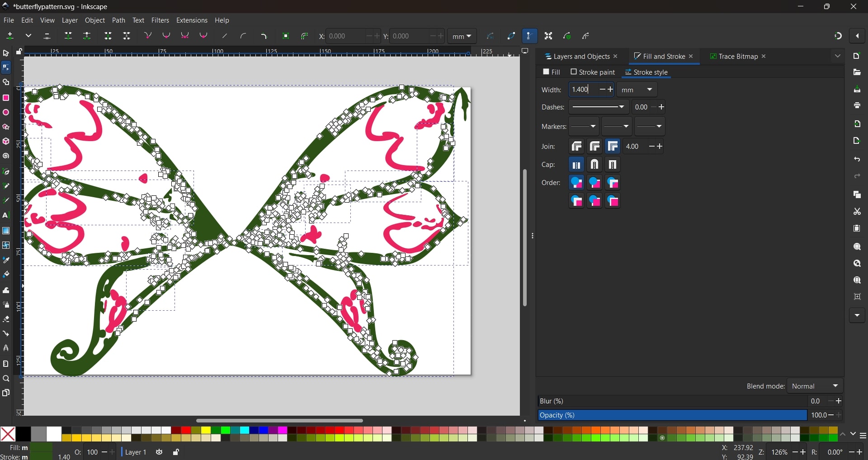Select the Spiral tool

coord(6,156)
